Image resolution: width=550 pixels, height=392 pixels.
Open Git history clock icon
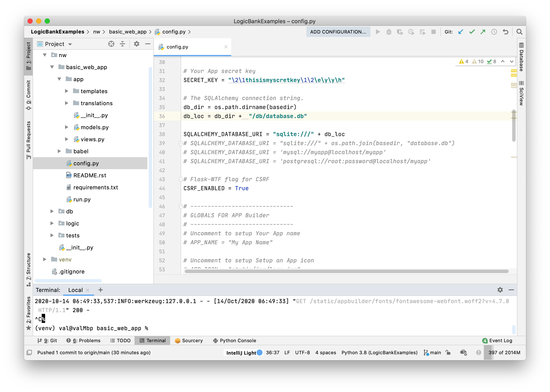(x=494, y=32)
